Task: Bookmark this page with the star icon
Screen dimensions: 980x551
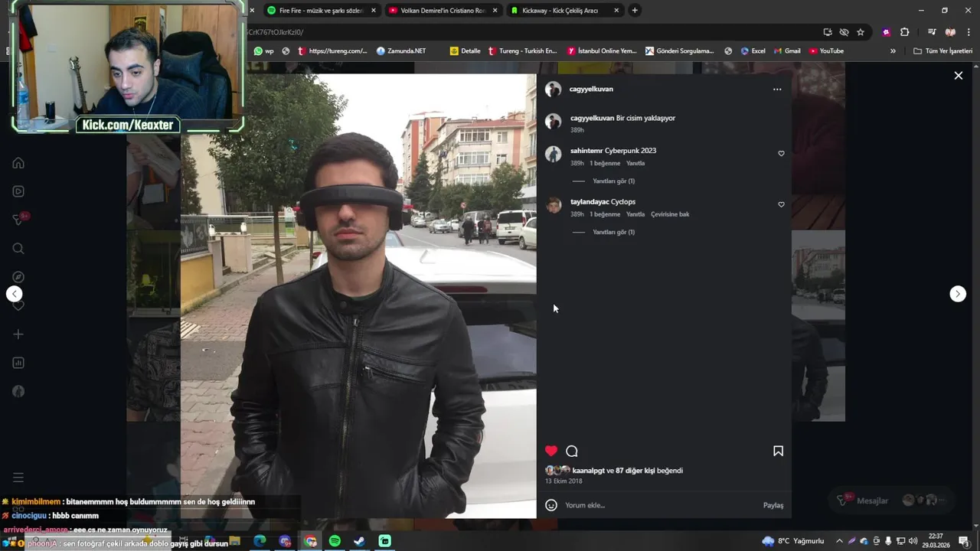Action: (861, 32)
